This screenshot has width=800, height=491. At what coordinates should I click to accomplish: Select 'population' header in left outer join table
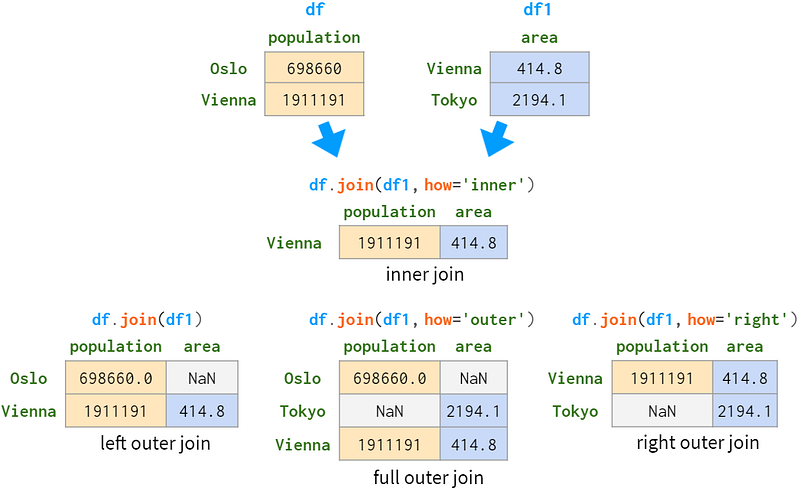[116, 347]
